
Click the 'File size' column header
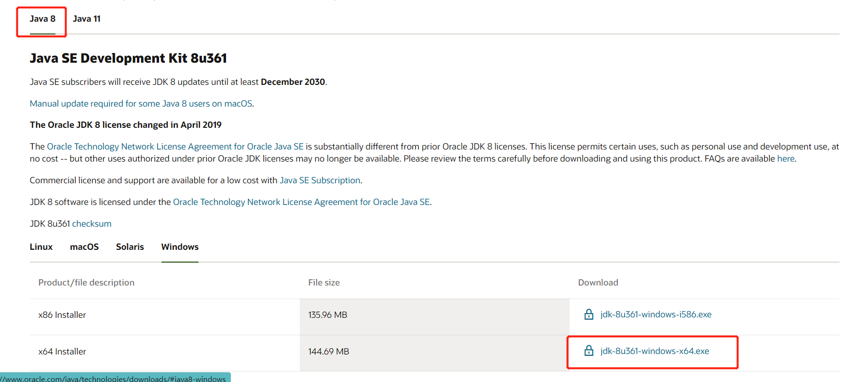324,283
